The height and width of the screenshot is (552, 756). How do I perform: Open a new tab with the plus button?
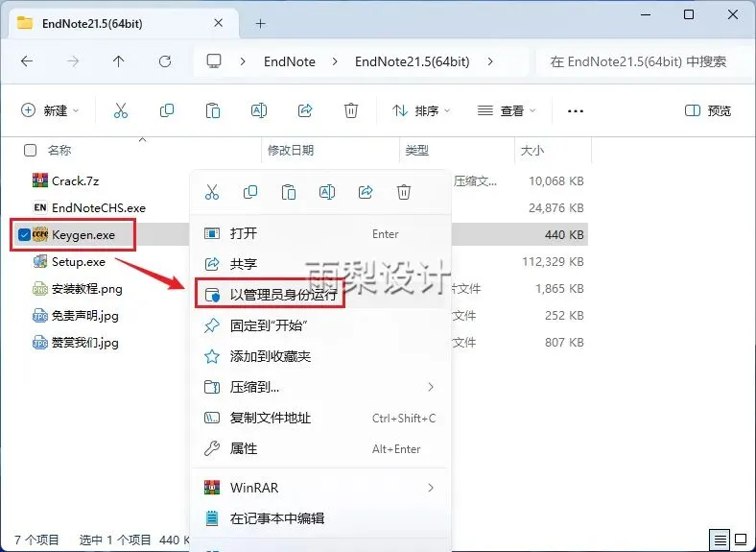[x=261, y=23]
